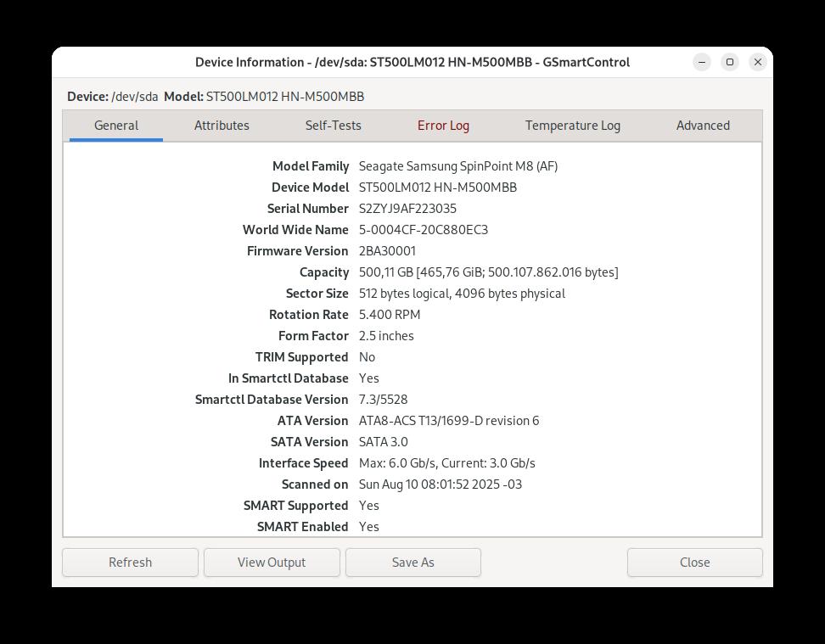Click form factor value 2.5 inches
Image resolution: width=825 pixels, height=644 pixels.
coord(386,336)
